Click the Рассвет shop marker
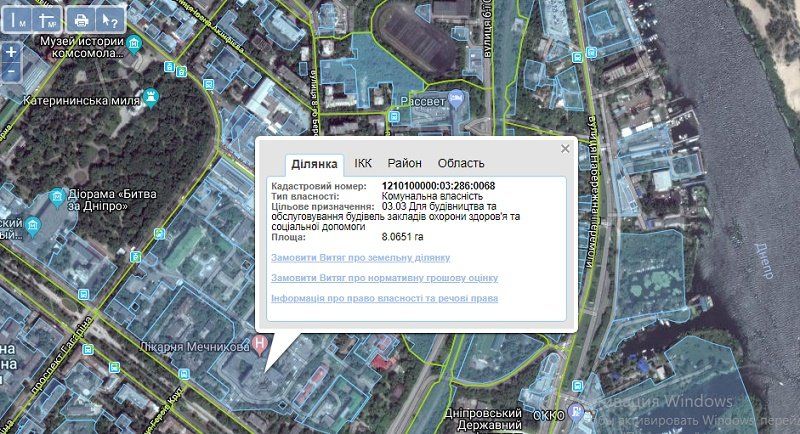This screenshot has width=800, height=434. click(x=455, y=98)
